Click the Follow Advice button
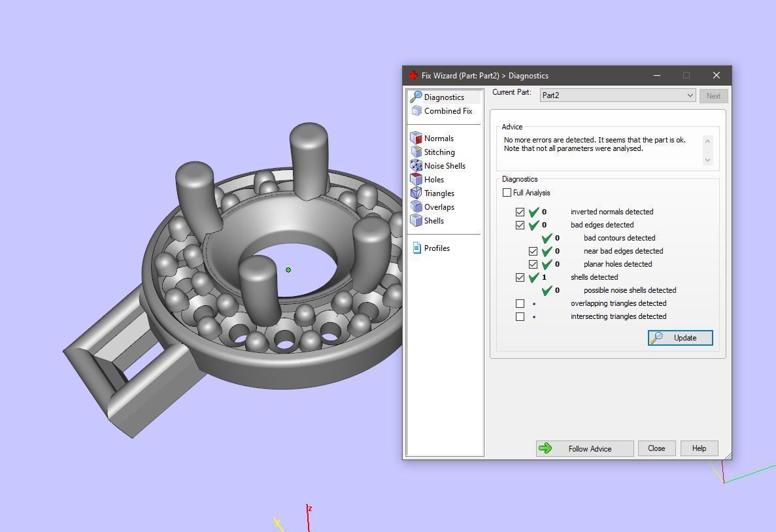Viewport: 776px width, 532px height. coord(584,448)
